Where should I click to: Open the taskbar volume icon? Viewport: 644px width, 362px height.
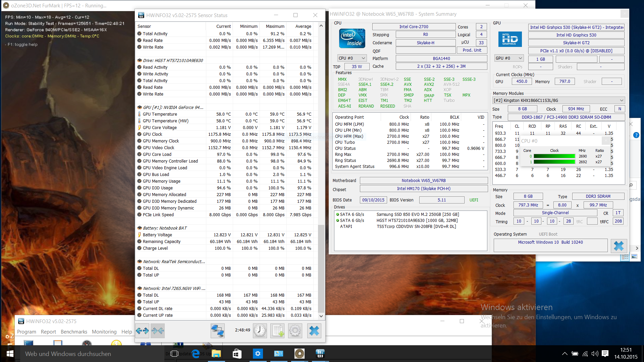click(595, 354)
